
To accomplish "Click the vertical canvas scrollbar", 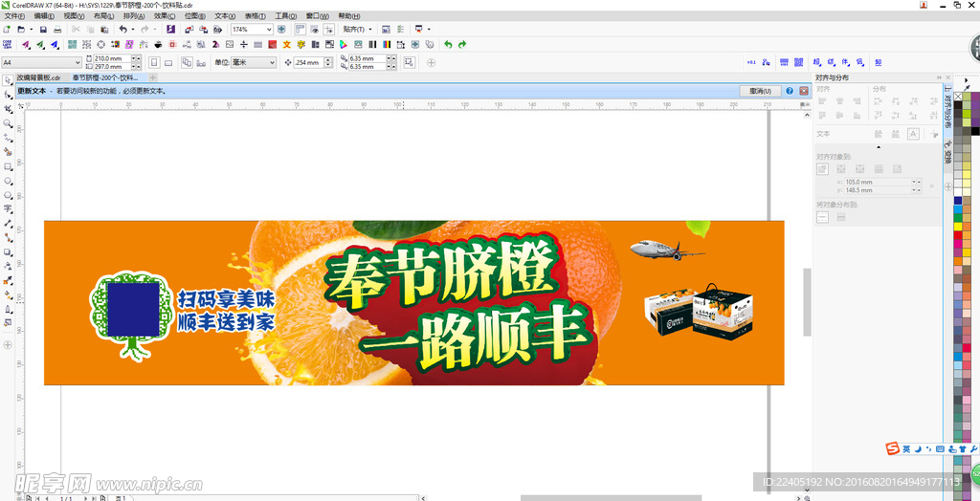I will 808,300.
